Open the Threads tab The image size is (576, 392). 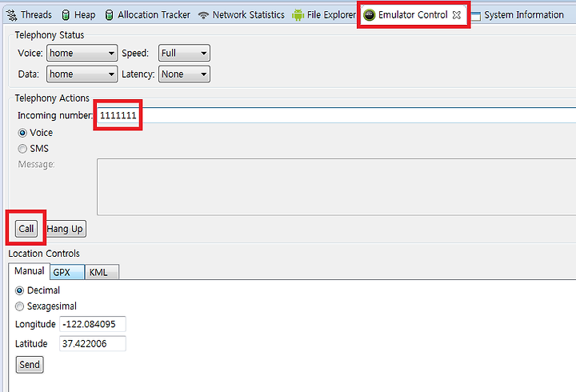(30, 15)
